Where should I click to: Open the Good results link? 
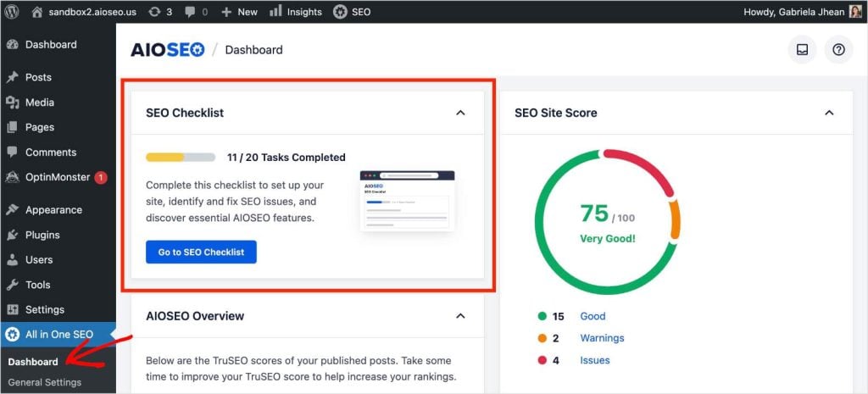tap(593, 316)
